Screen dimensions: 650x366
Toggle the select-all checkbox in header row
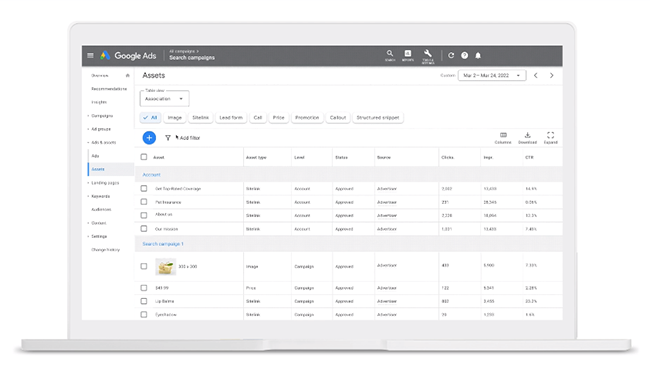144,157
